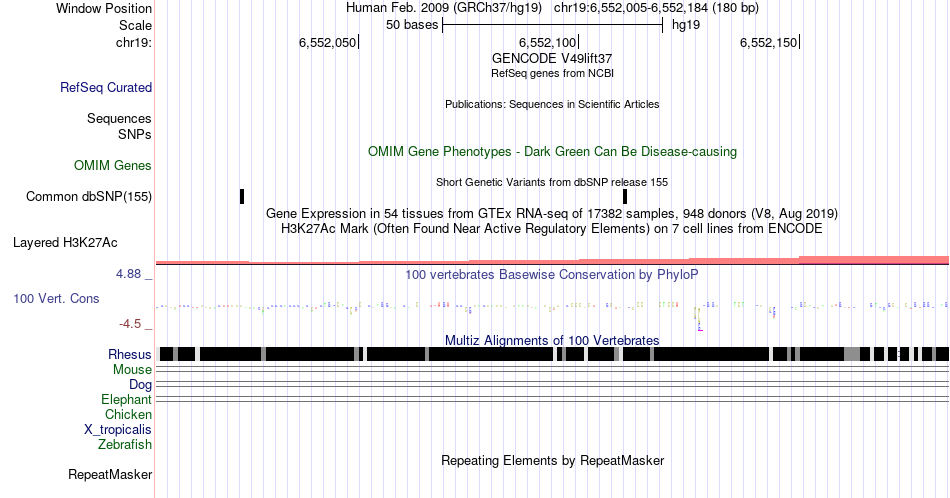The height and width of the screenshot is (498, 950).
Task: Click the 6,552,050 position tick label
Action: [x=327, y=42]
